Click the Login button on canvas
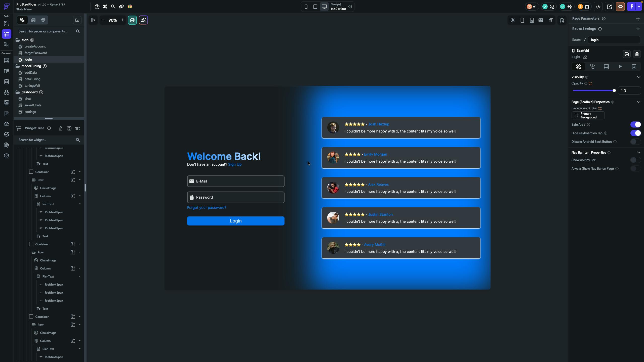Image resolution: width=644 pixels, height=362 pixels. tap(235, 221)
